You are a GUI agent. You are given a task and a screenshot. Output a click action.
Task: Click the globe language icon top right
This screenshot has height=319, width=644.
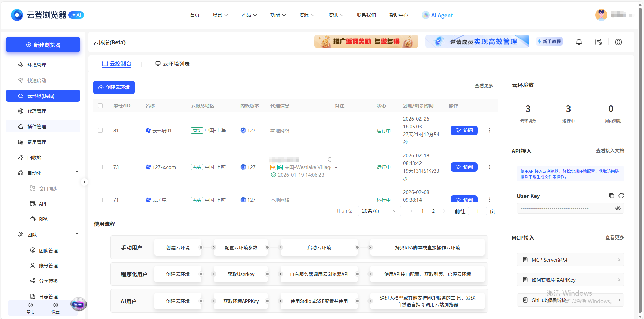coord(618,42)
